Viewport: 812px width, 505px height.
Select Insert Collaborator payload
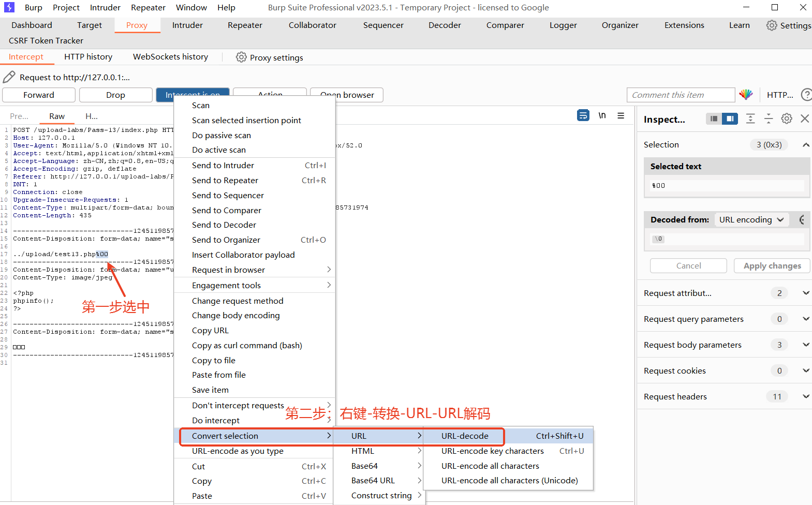[x=255, y=255]
